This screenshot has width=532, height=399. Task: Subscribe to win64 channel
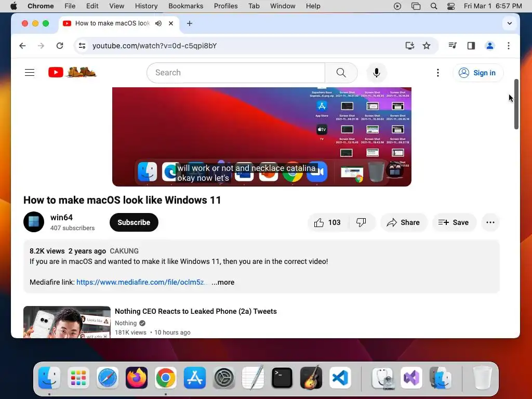(134, 222)
